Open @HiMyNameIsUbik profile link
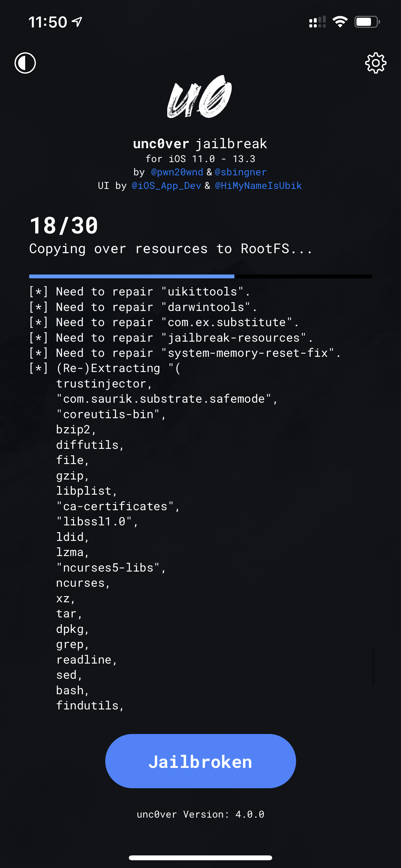This screenshot has width=401, height=868. point(259,186)
